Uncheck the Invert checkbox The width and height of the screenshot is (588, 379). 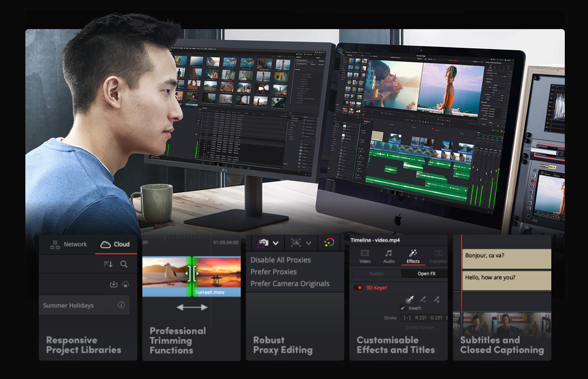pyautogui.click(x=402, y=308)
